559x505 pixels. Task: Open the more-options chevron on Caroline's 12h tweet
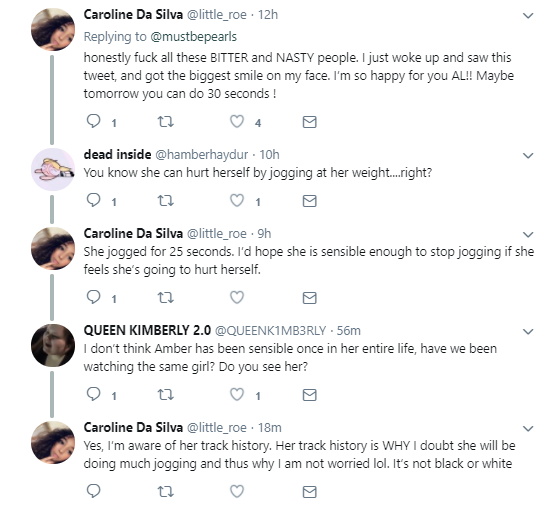click(528, 16)
